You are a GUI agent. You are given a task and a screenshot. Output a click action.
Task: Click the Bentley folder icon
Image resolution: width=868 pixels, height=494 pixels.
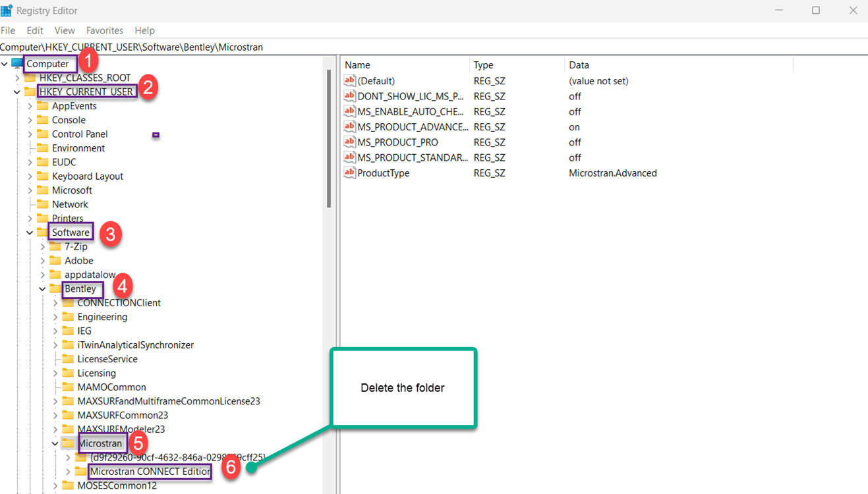56,288
